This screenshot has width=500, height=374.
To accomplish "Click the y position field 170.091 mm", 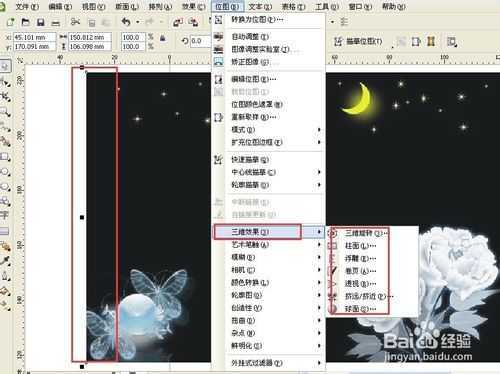I will pyautogui.click(x=34, y=46).
